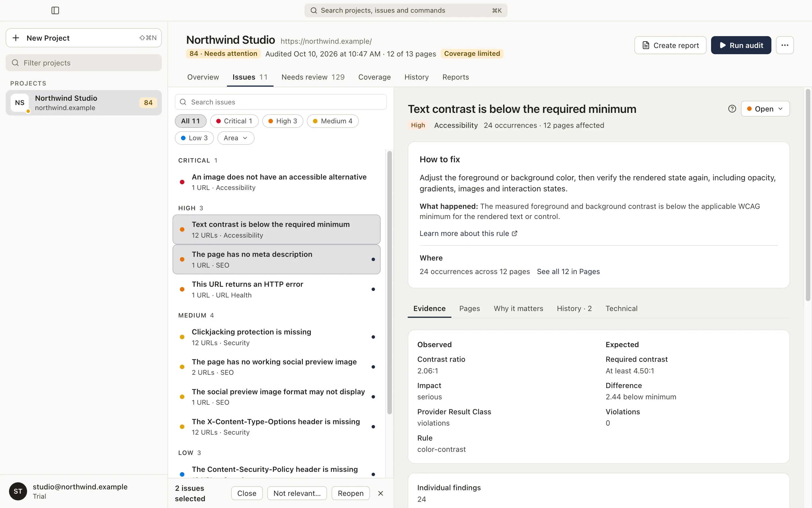Screen dimensions: 812x508
Task: Open the Needs review tab
Action: click(313, 77)
